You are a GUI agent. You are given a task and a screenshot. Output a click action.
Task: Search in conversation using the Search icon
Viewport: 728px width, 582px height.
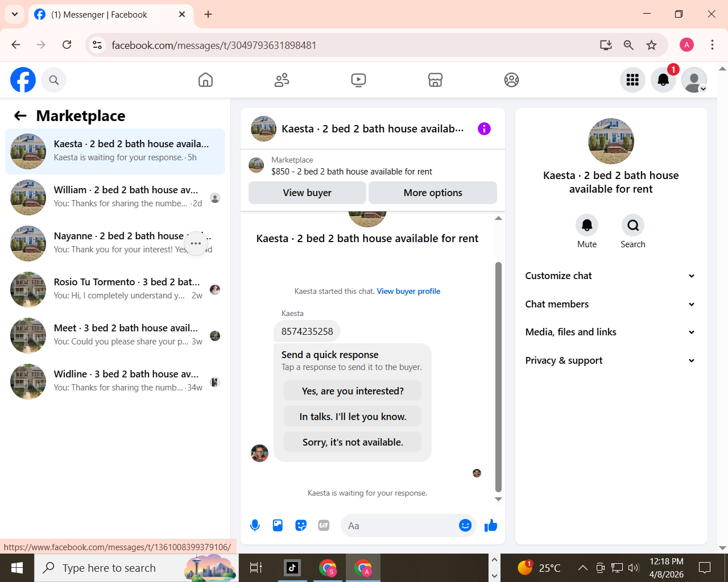pyautogui.click(x=633, y=226)
